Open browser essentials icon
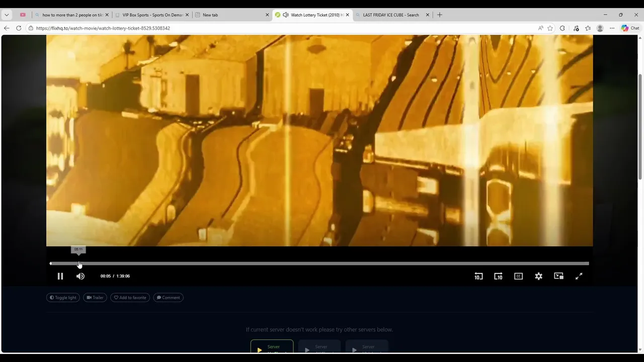Screen dimensions: 644x362 point(576,28)
